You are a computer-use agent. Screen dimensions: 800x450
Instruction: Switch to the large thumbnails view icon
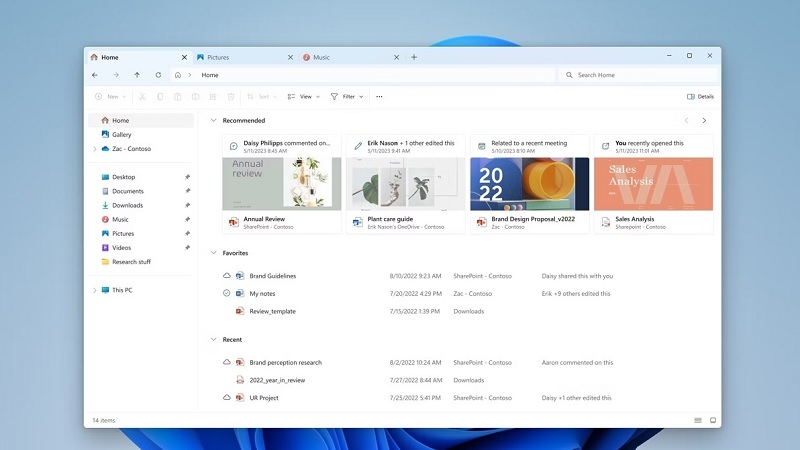(713, 420)
